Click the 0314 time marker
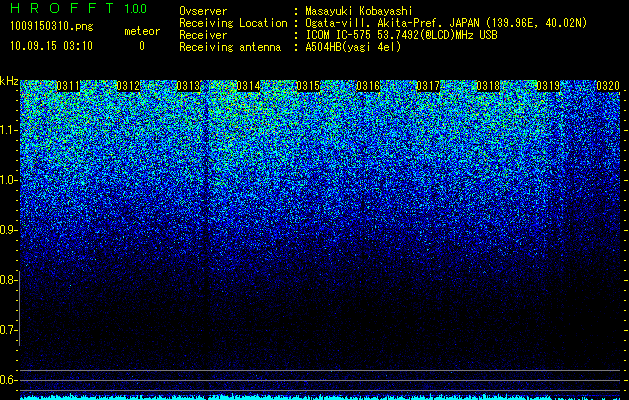The height and width of the screenshot is (400, 629). pyautogui.click(x=248, y=86)
